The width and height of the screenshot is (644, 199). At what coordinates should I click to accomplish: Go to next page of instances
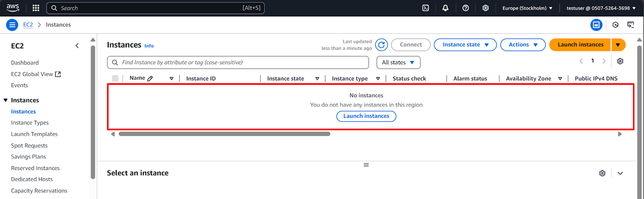coord(604,61)
